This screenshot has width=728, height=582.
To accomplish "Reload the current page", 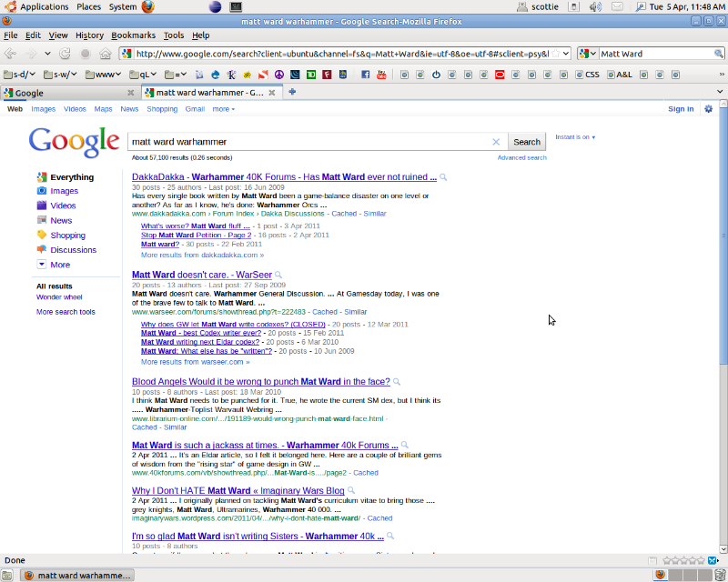I will point(65,54).
